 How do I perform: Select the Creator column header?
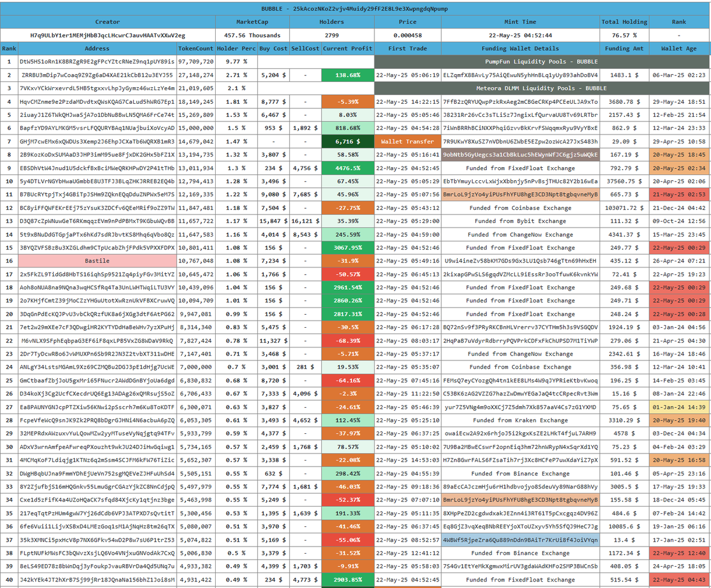pos(107,22)
